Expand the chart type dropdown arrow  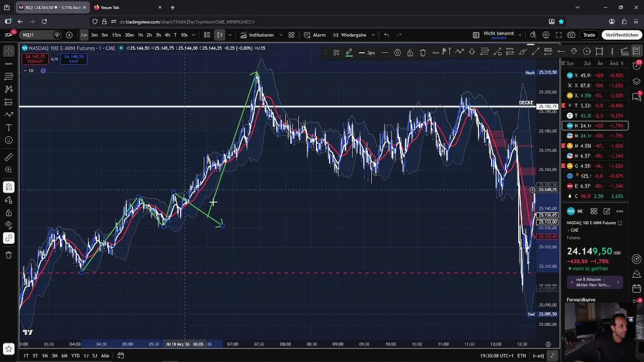[x=230, y=35]
